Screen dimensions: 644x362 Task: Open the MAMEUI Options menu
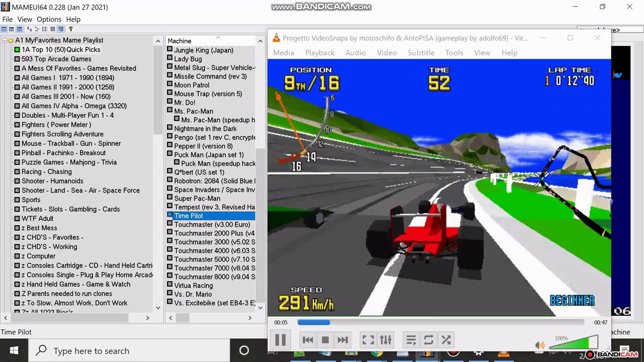click(x=49, y=19)
